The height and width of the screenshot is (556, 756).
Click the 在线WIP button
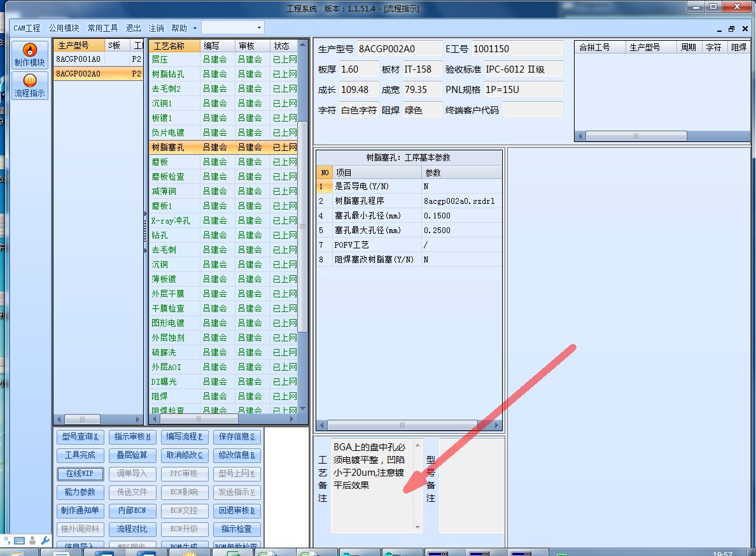click(x=80, y=473)
